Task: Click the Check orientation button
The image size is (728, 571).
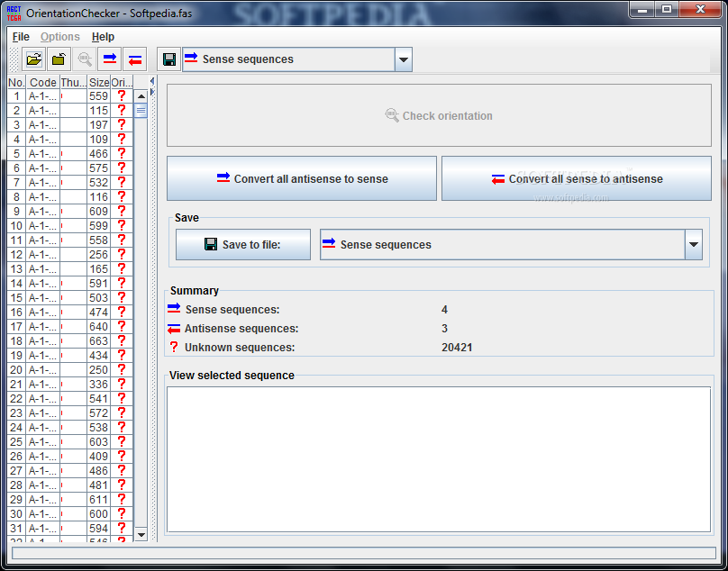Action: tap(439, 115)
